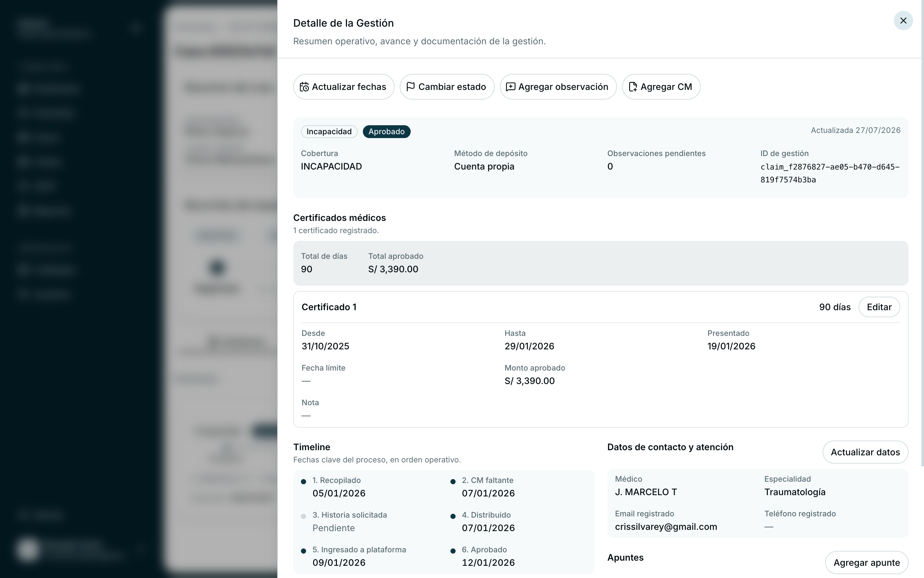
Task: Edit Certificado 1 with the Editar button
Action: point(879,307)
